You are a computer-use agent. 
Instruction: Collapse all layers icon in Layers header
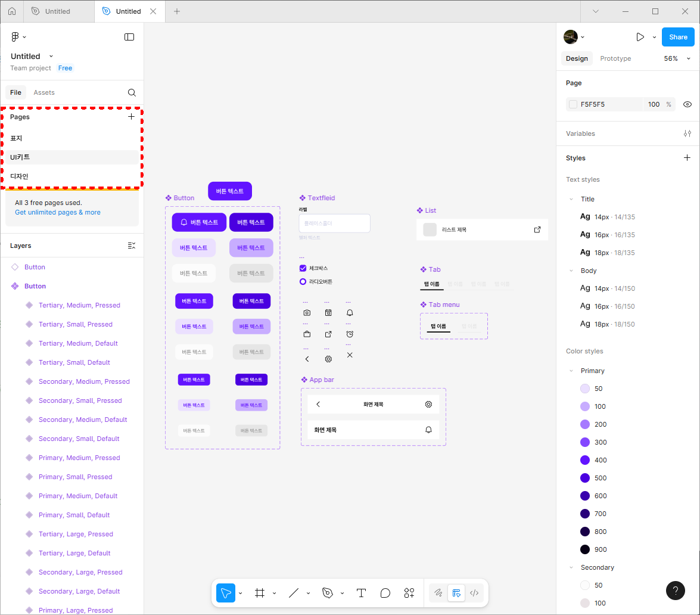coord(131,246)
